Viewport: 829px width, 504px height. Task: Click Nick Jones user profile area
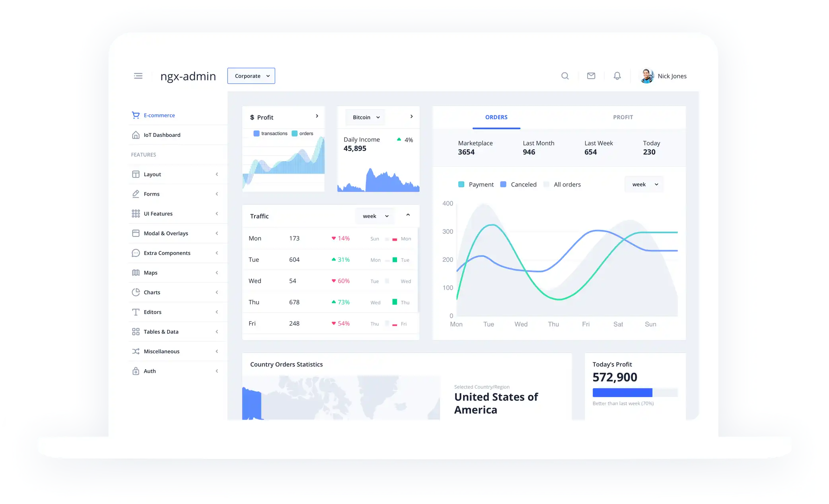click(664, 76)
